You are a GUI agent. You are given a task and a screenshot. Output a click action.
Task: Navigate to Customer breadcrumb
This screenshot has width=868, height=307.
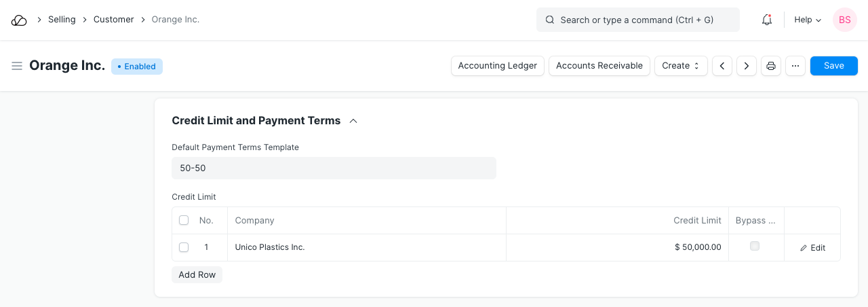point(113,20)
